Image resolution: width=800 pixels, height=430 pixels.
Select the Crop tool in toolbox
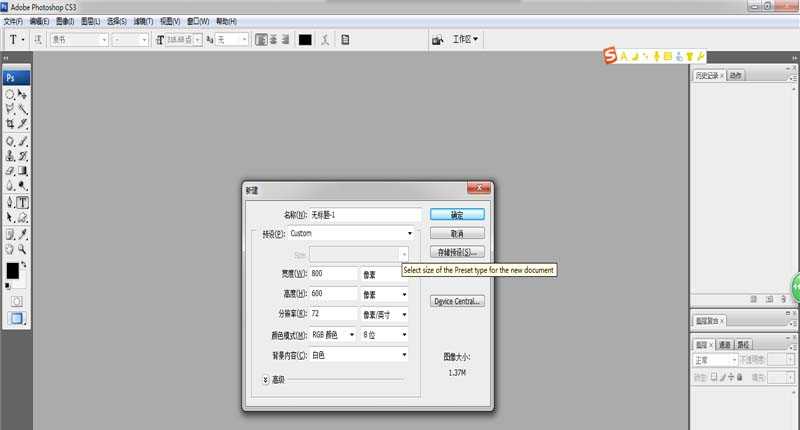(x=10, y=124)
